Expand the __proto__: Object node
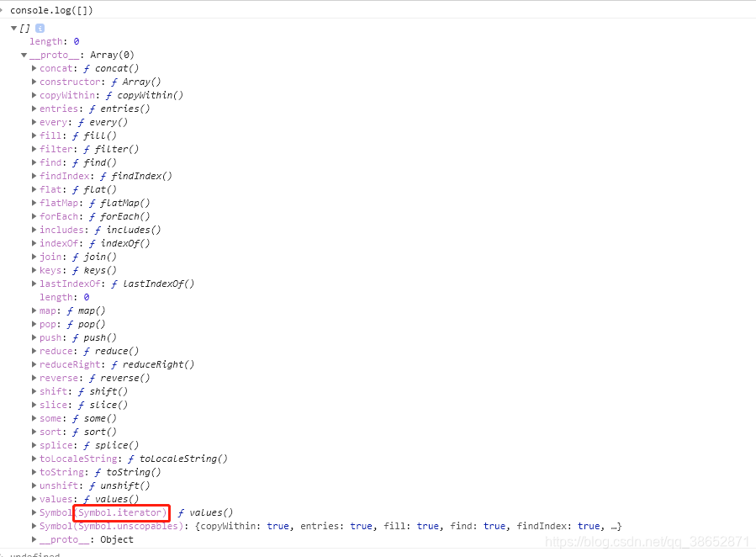 (x=34, y=539)
